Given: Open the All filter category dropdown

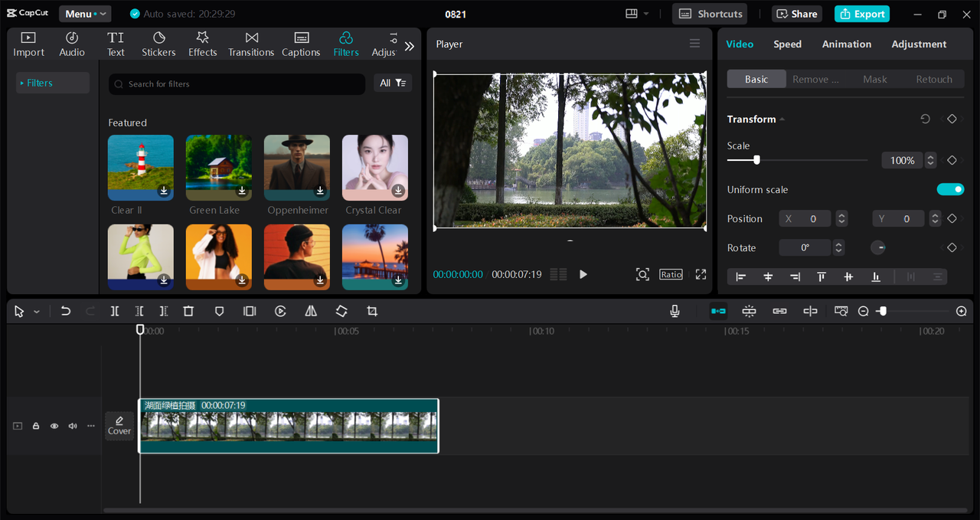Looking at the screenshot, I should 393,83.
